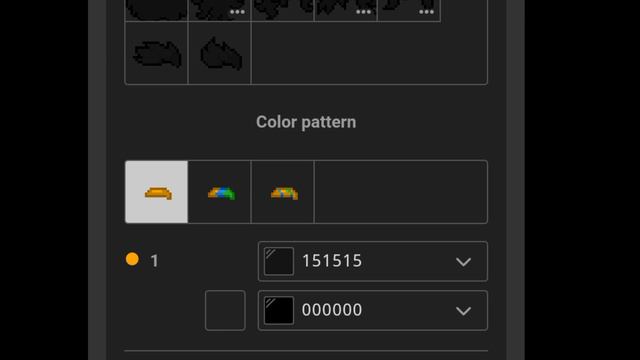Select the flat dark shape thumbnail
This screenshot has height=360, width=640.
157,53
